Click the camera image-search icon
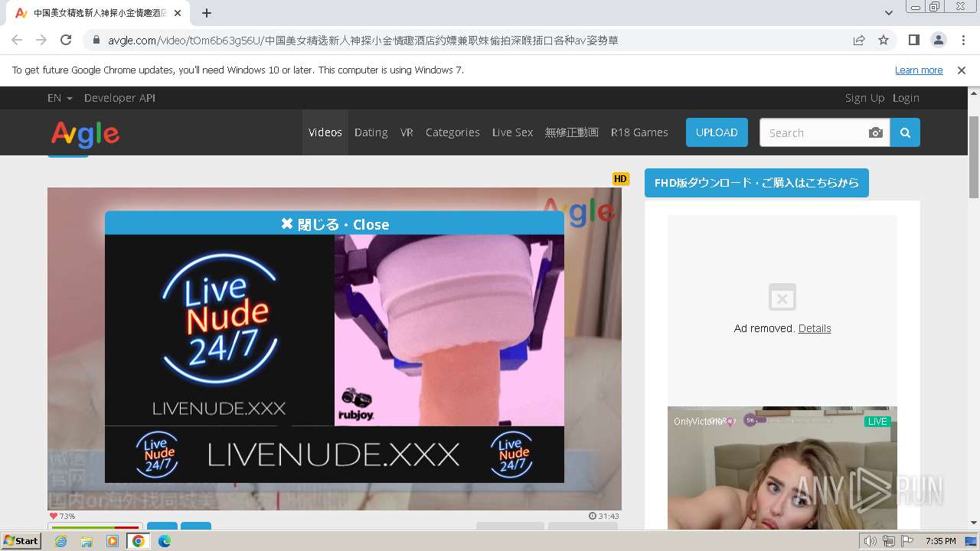Image resolution: width=980 pixels, height=551 pixels. 876,132
